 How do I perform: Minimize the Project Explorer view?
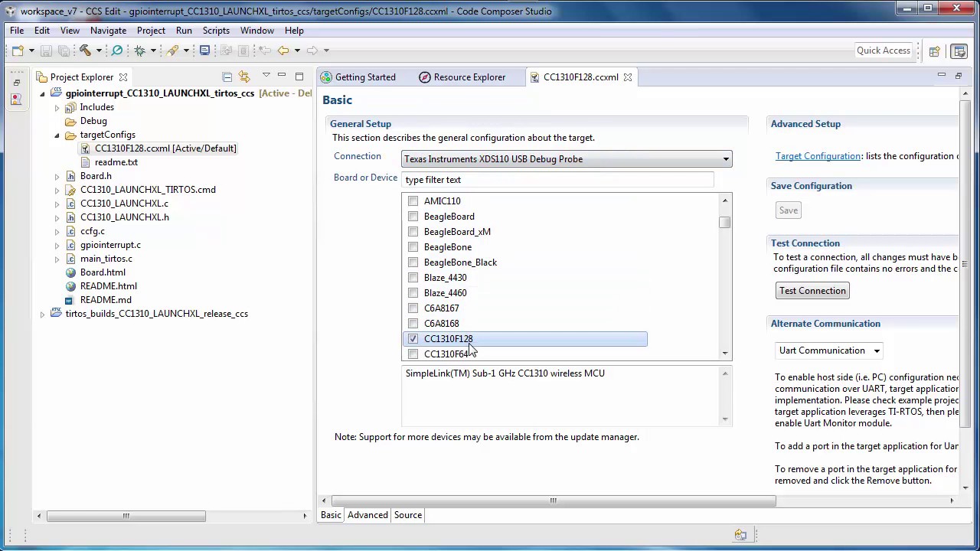point(282,76)
